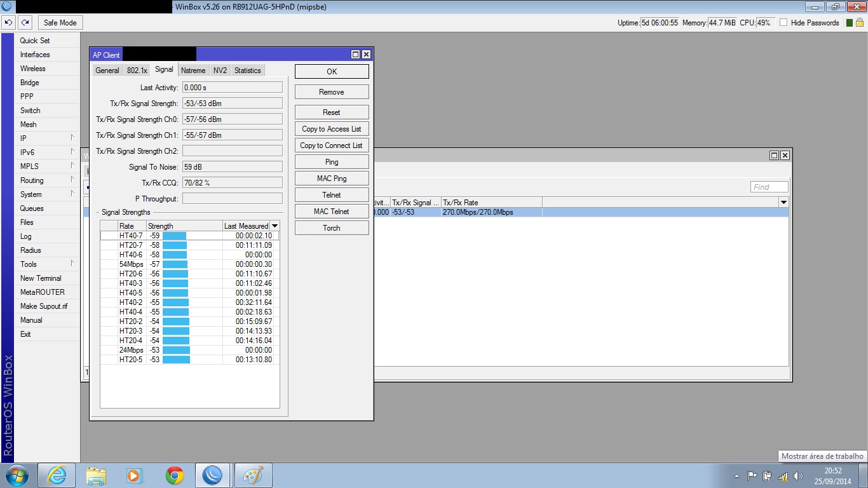The height and width of the screenshot is (488, 868).
Task: Click the Signal To Noise field
Action: 233,166
